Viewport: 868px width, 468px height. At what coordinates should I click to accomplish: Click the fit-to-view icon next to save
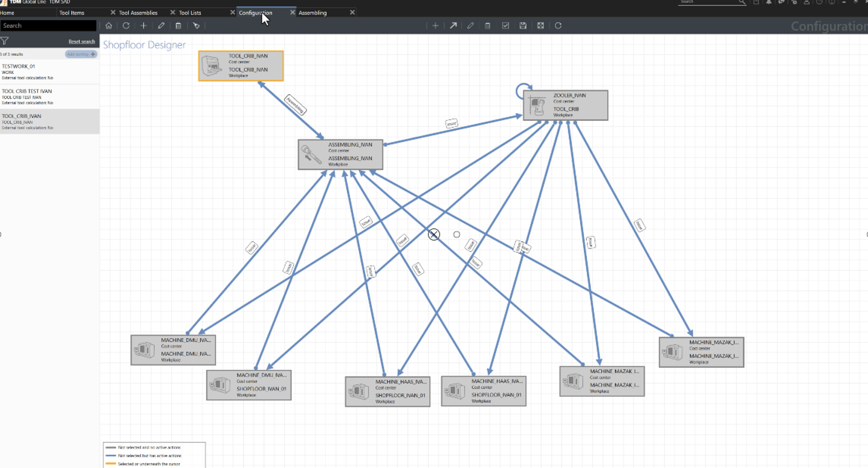(x=540, y=25)
